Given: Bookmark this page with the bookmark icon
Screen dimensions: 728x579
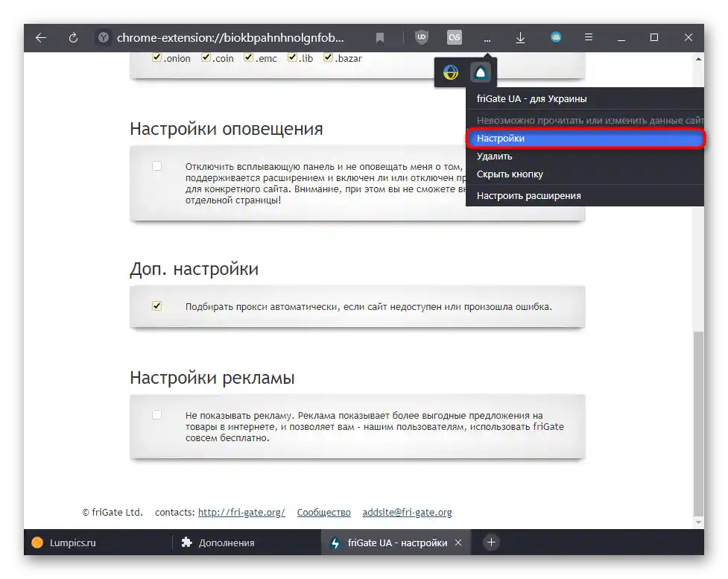Looking at the screenshot, I should coord(380,37).
